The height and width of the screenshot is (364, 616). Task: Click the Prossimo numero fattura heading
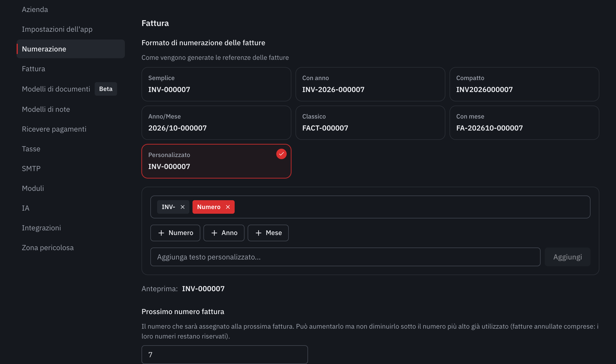point(183,311)
